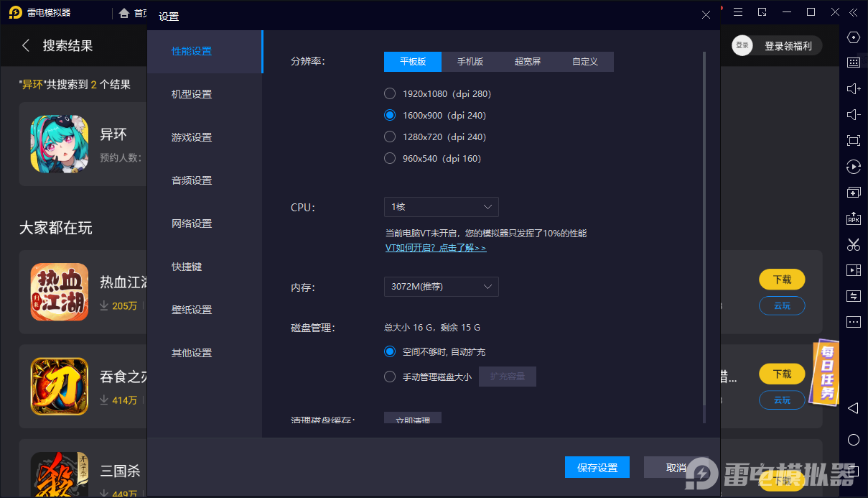Image resolution: width=868 pixels, height=498 pixels.
Task: Select the 960x540 resolution option
Action: tap(389, 158)
